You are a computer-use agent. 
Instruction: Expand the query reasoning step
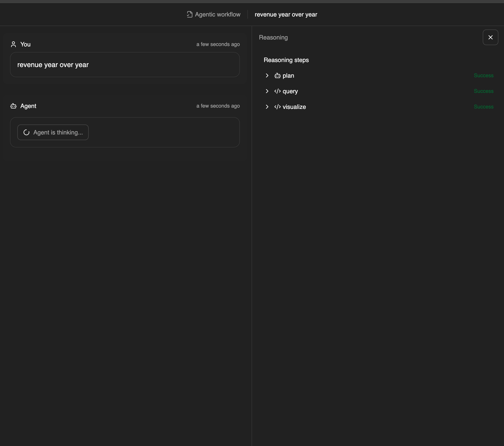[267, 91]
